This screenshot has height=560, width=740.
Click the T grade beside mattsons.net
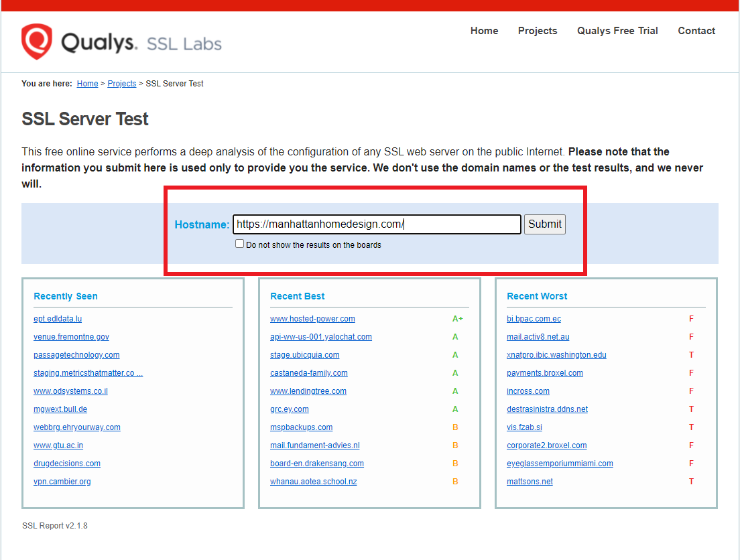click(691, 482)
